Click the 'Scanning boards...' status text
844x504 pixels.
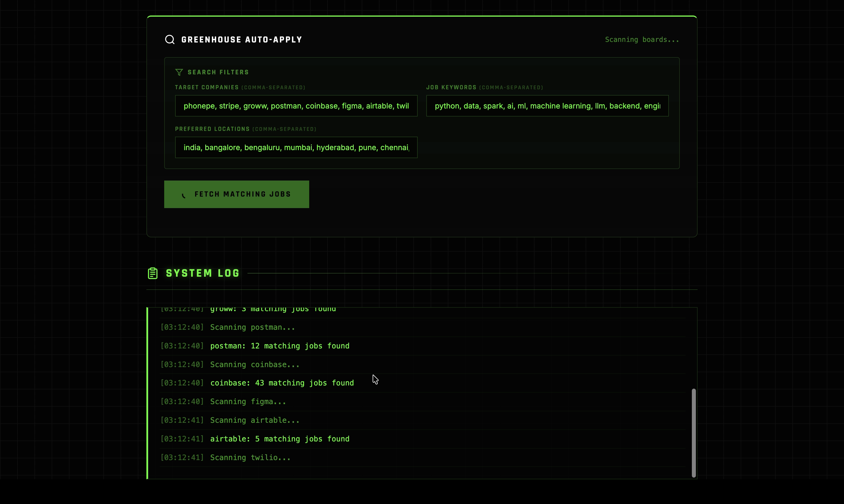(642, 40)
